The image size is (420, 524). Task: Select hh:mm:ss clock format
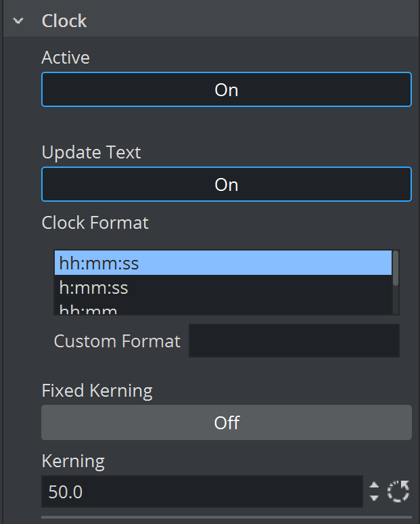coord(223,263)
